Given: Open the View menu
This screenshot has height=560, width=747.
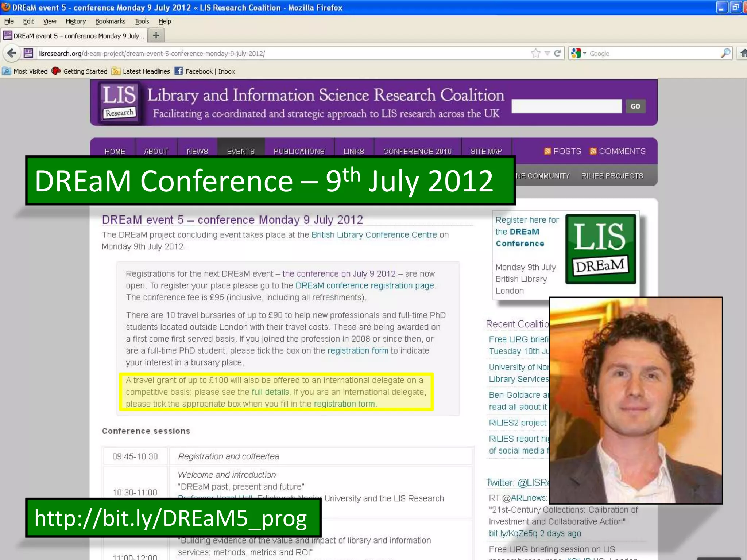Looking at the screenshot, I should (x=50, y=21).
